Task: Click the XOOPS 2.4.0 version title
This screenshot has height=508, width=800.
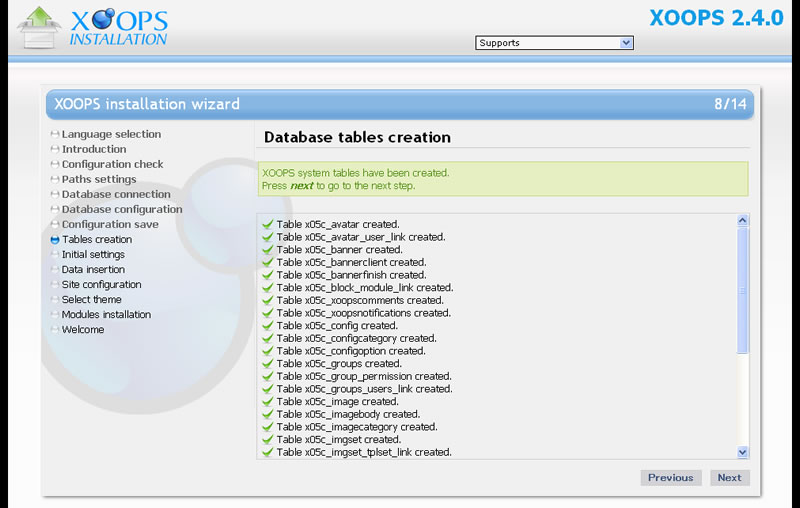Action: click(716, 18)
